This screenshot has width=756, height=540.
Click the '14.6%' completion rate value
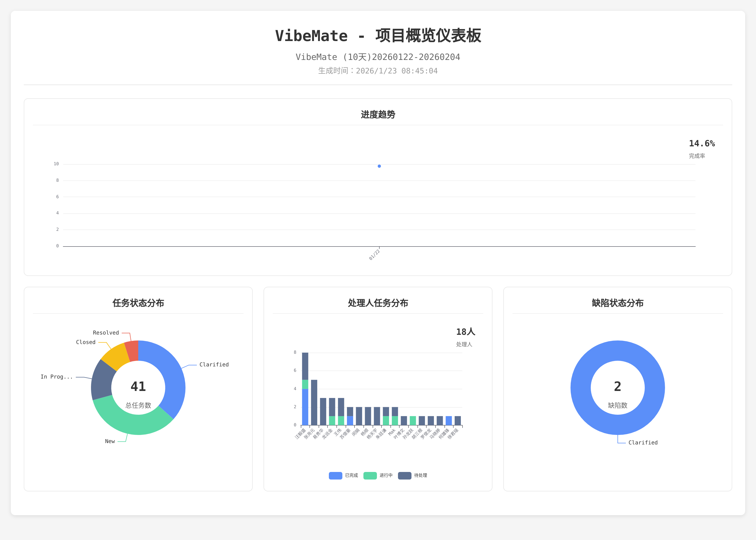point(702,143)
